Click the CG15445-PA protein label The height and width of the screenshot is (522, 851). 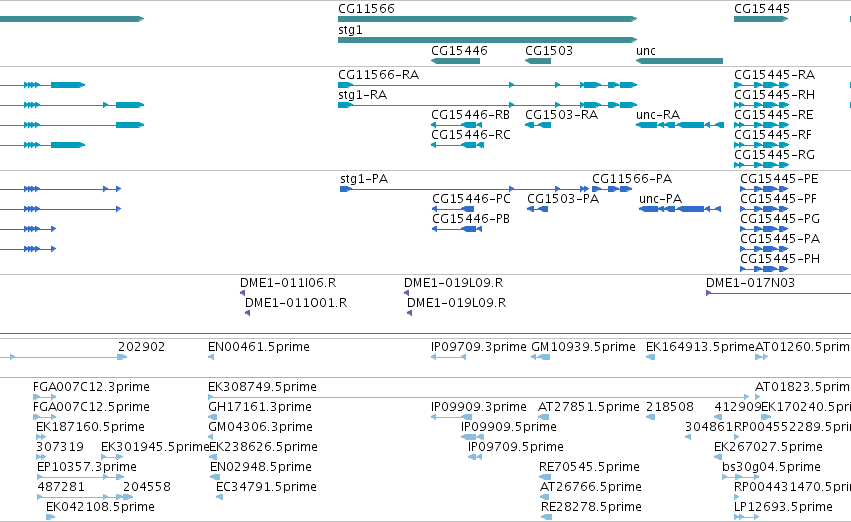tap(780, 239)
